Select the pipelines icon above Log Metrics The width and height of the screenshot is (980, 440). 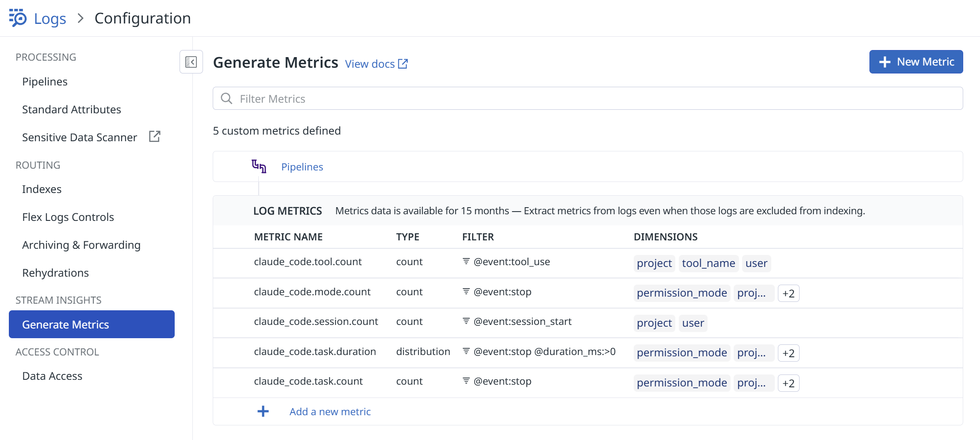pyautogui.click(x=259, y=166)
